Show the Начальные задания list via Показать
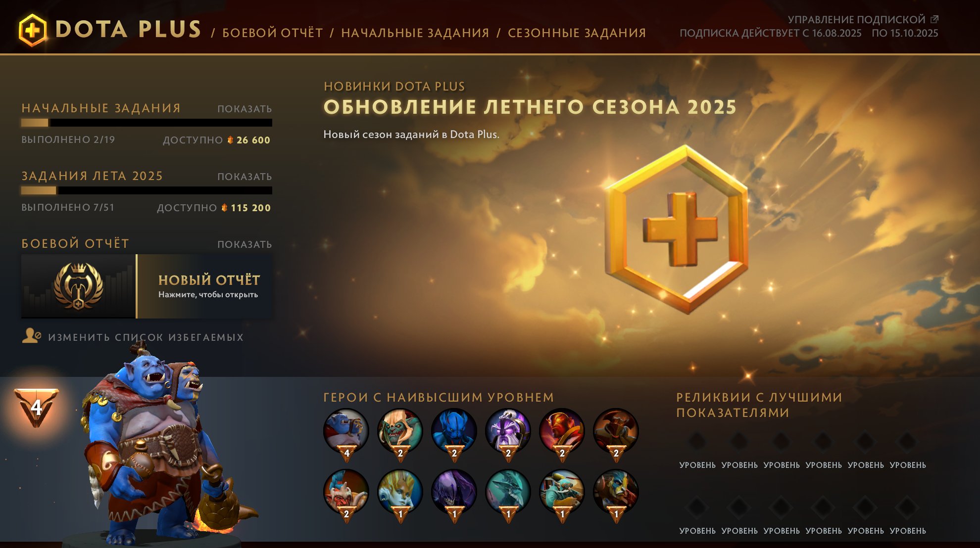 tap(245, 109)
